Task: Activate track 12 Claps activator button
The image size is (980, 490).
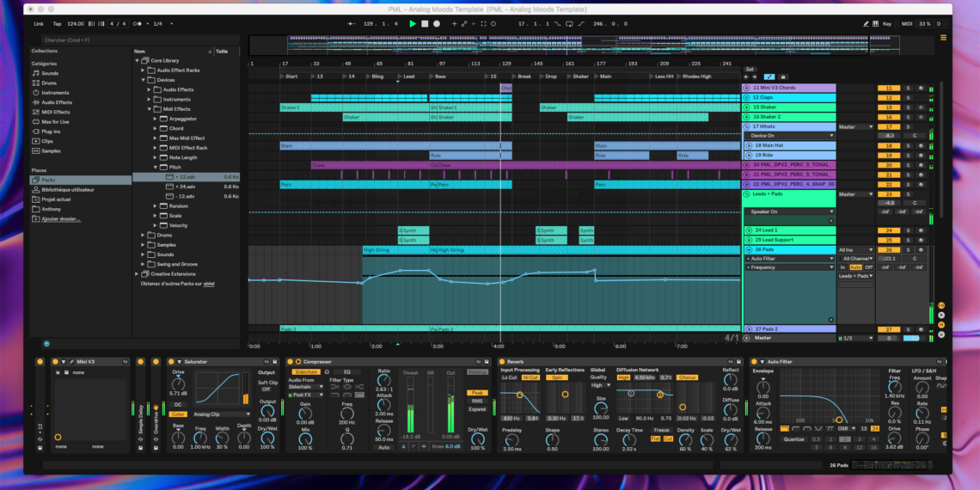Action: pyautogui.click(x=888, y=97)
